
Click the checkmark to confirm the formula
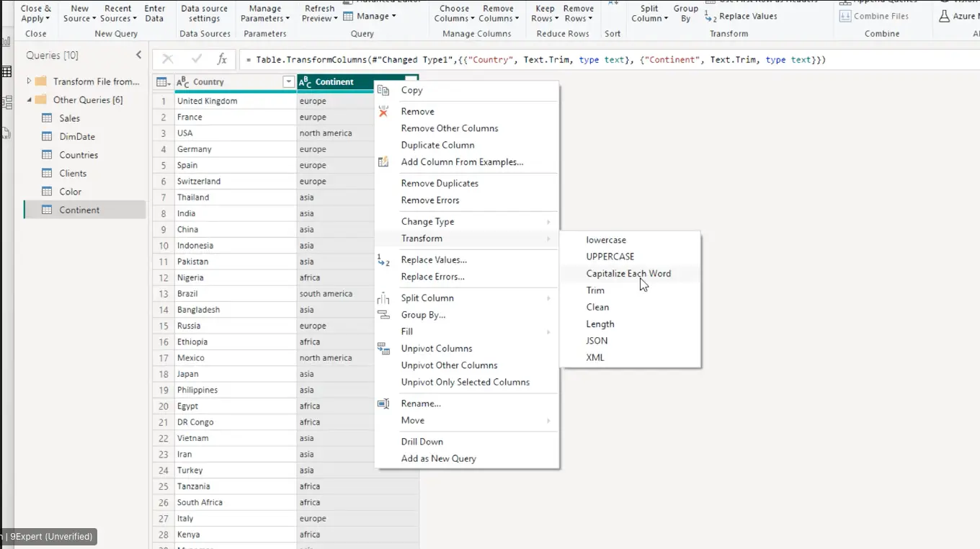[x=196, y=60]
